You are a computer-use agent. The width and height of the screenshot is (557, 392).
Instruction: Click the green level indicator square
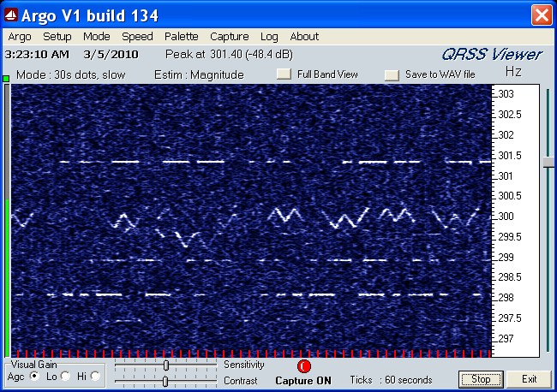pos(6,79)
